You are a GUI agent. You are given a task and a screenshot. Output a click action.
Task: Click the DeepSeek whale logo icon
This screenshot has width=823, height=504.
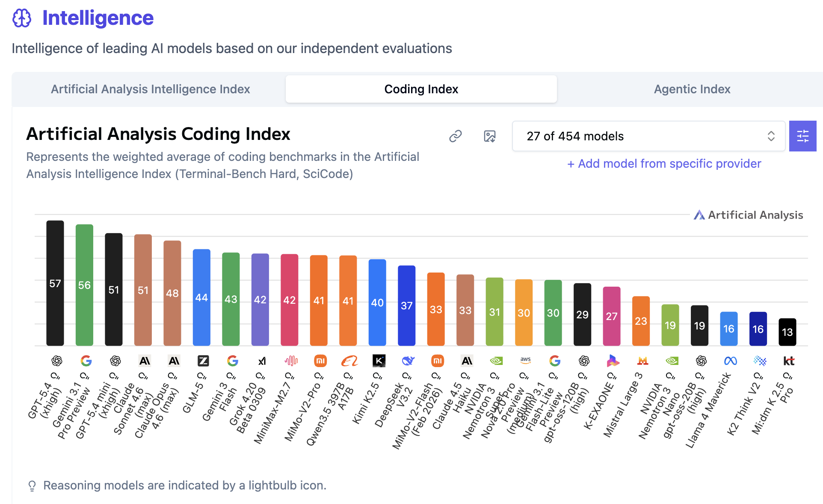(x=408, y=361)
